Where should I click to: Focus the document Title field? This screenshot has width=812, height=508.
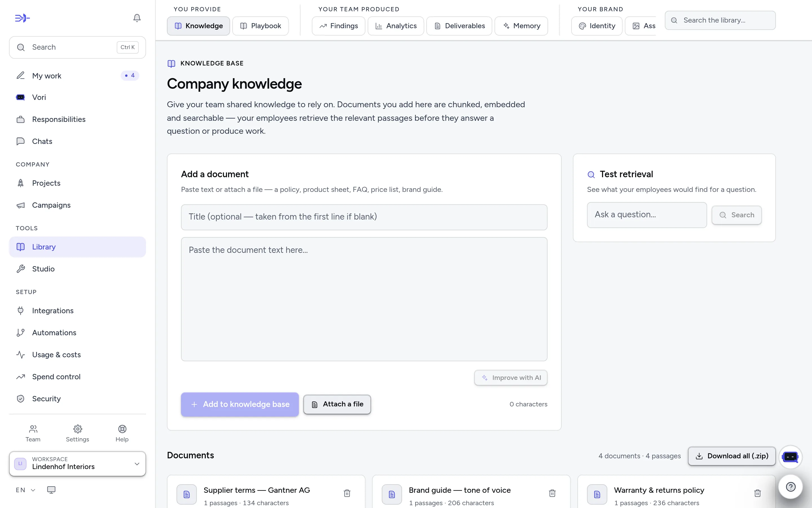tap(364, 217)
